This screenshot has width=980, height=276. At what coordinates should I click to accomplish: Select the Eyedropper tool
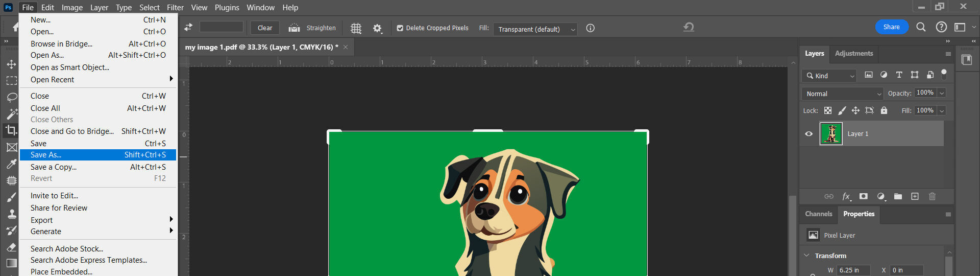point(11,164)
